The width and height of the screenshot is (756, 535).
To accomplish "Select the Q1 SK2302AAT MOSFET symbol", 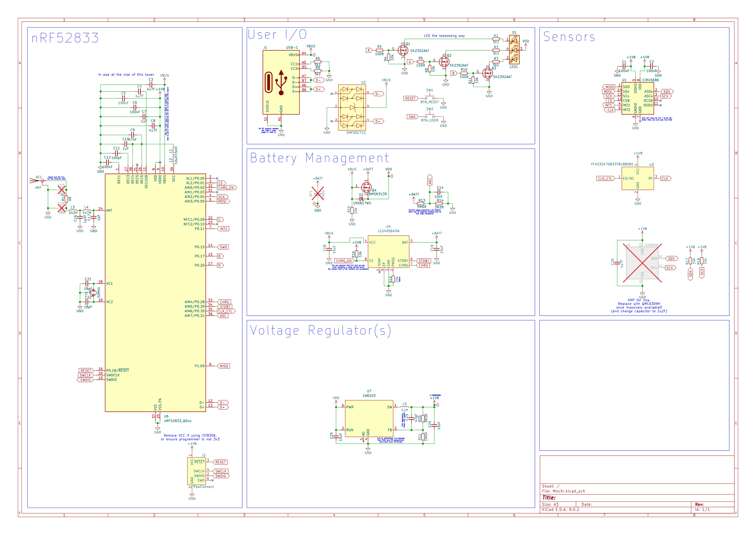I will tap(403, 51).
